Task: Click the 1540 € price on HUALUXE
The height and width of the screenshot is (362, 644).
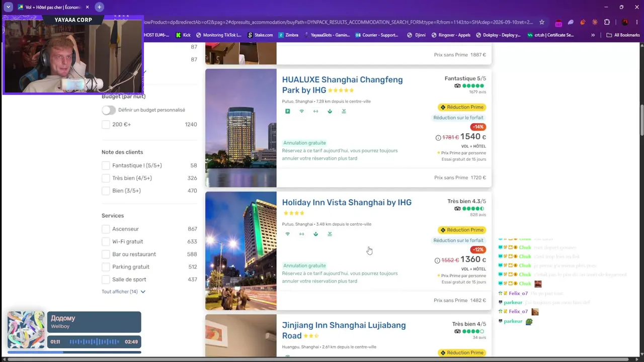Action: 473,137
